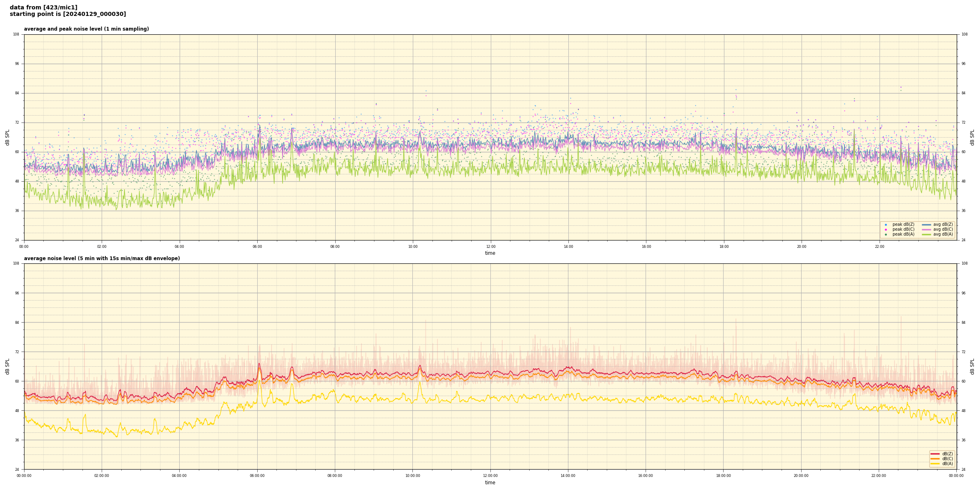Select the avg dB(C) pink legend line
Screen dimensions: 980x490
tap(927, 229)
